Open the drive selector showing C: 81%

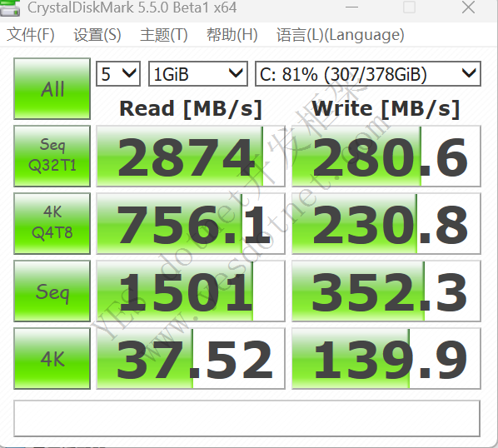click(368, 73)
